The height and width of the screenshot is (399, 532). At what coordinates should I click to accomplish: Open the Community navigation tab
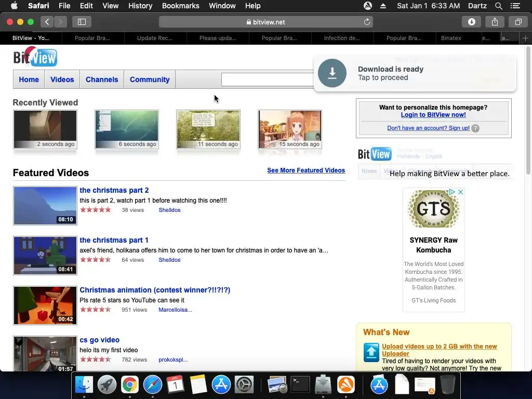pyautogui.click(x=150, y=79)
